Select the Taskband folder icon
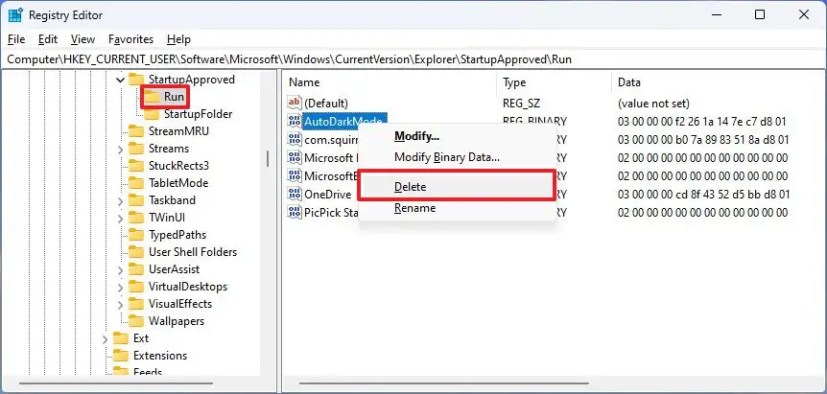The width and height of the screenshot is (827, 394). tap(137, 200)
